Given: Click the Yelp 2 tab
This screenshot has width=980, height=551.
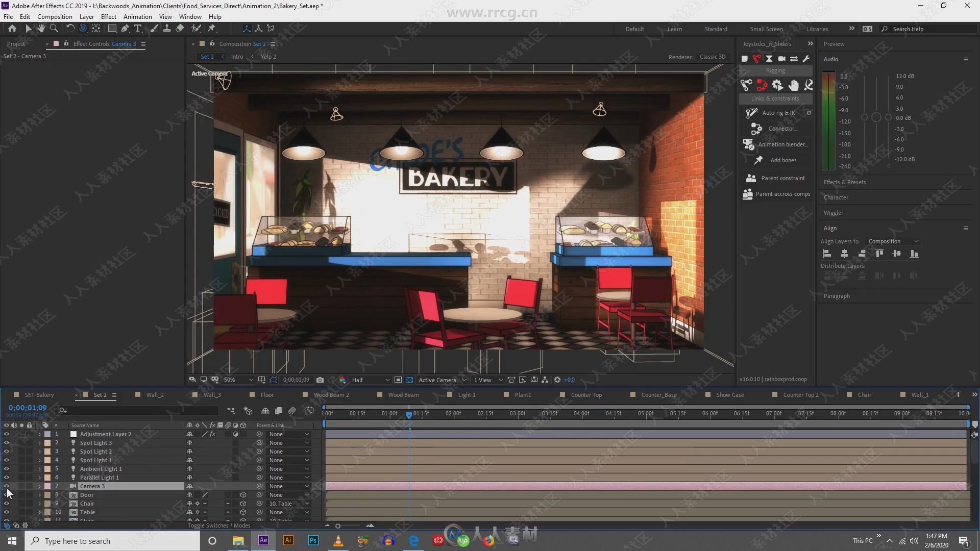Looking at the screenshot, I should 268,57.
